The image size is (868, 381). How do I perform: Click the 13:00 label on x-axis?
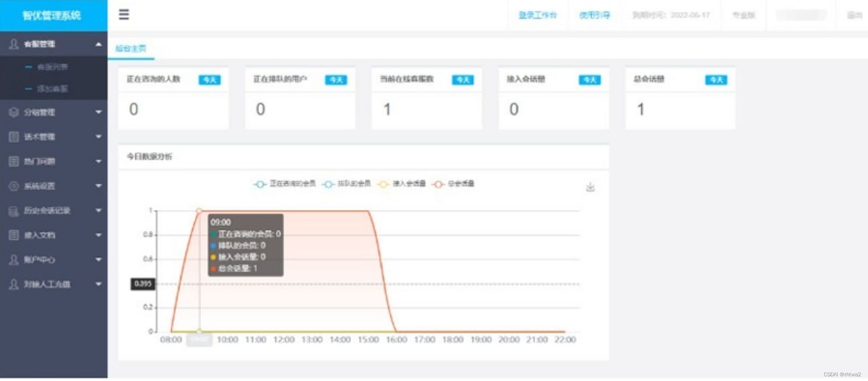click(312, 340)
